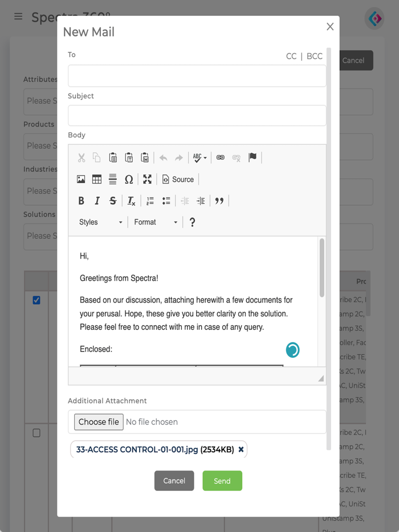Screen dimensions: 399x532
Task: Insert a table in the editor
Action: 97,179
